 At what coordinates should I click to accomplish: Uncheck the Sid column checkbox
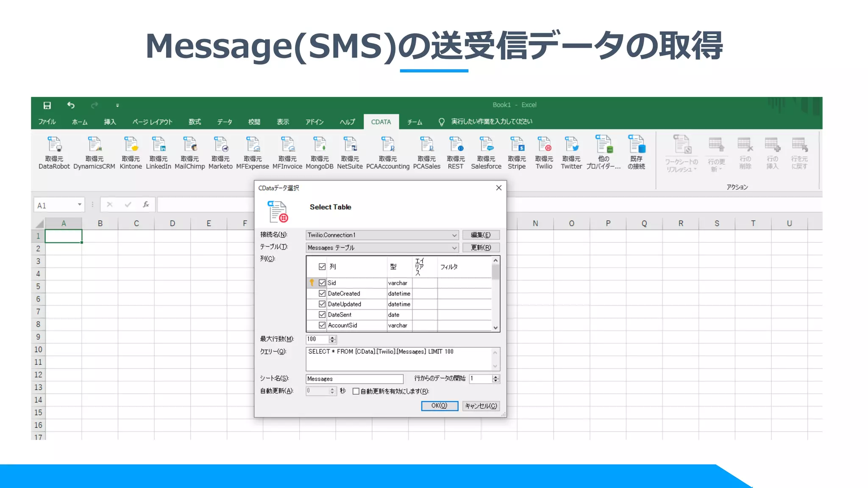tap(322, 283)
